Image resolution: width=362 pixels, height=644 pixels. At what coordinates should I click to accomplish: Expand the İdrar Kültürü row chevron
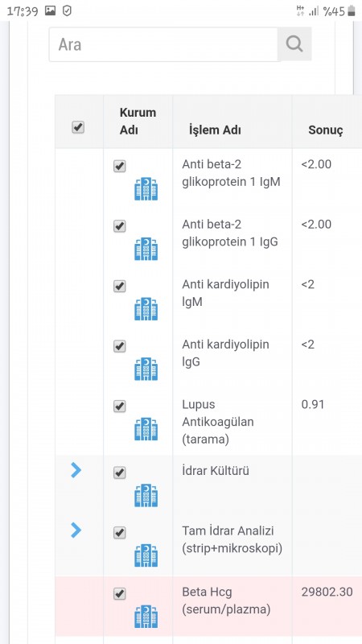point(76,470)
